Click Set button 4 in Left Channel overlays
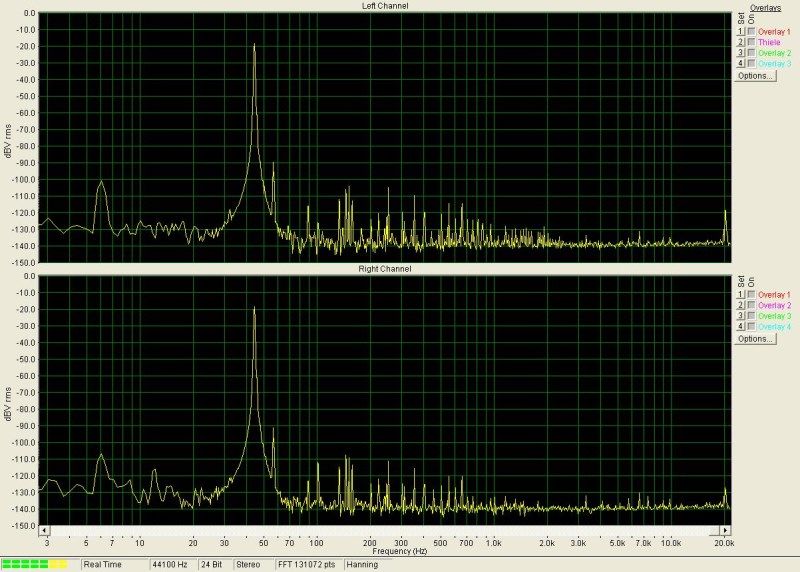The width and height of the screenshot is (800, 572). click(x=740, y=64)
